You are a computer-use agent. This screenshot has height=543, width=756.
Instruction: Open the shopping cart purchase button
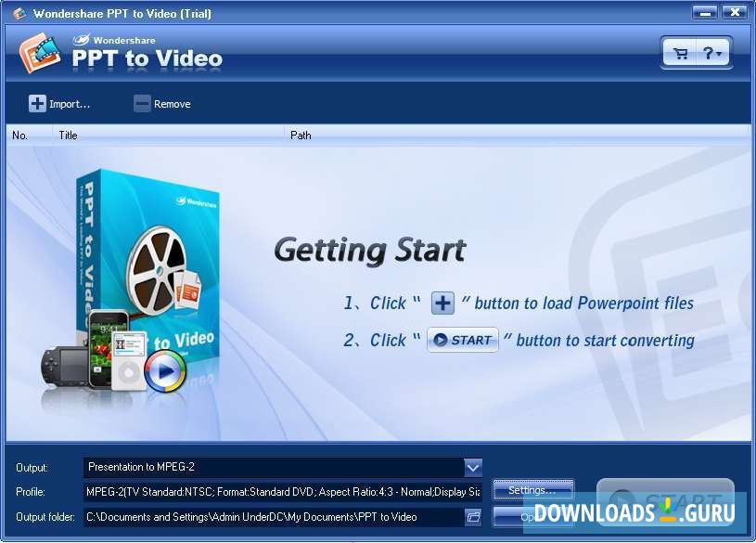pyautogui.click(x=680, y=53)
